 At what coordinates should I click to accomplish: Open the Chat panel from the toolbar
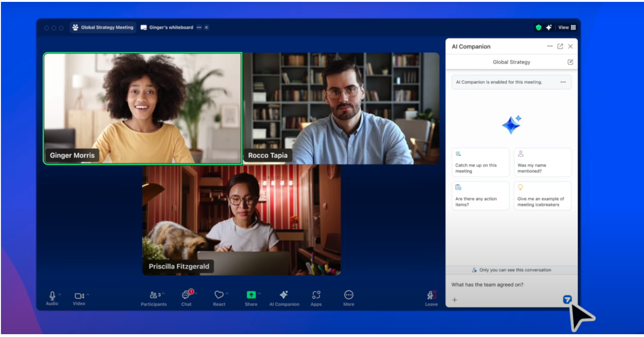coord(186,298)
